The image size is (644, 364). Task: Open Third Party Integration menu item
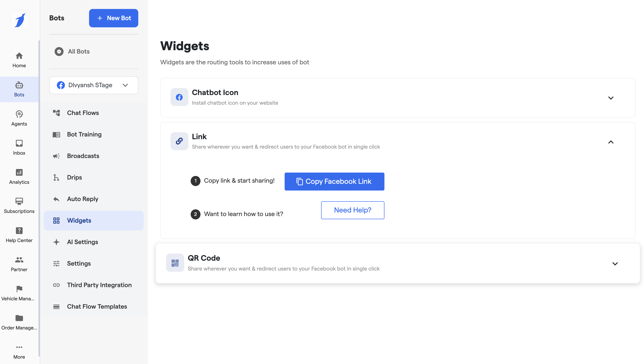click(99, 285)
